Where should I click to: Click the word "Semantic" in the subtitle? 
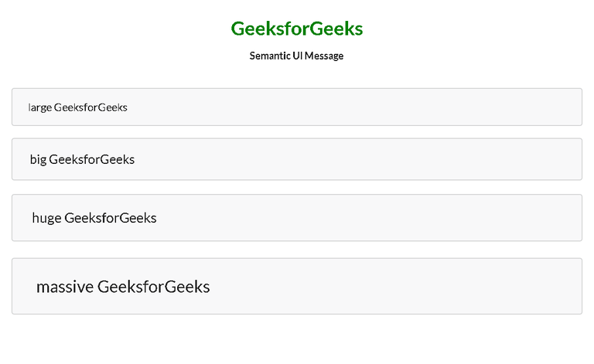[270, 56]
